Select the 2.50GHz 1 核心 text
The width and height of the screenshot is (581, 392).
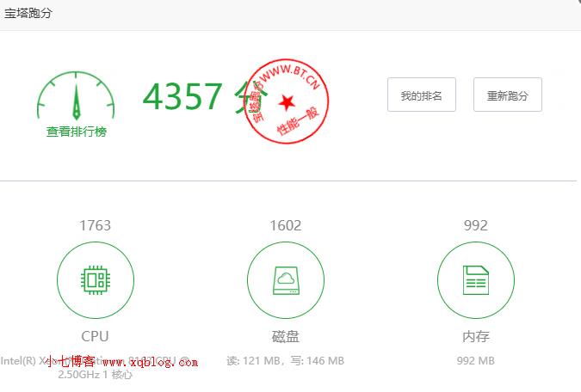(96, 375)
